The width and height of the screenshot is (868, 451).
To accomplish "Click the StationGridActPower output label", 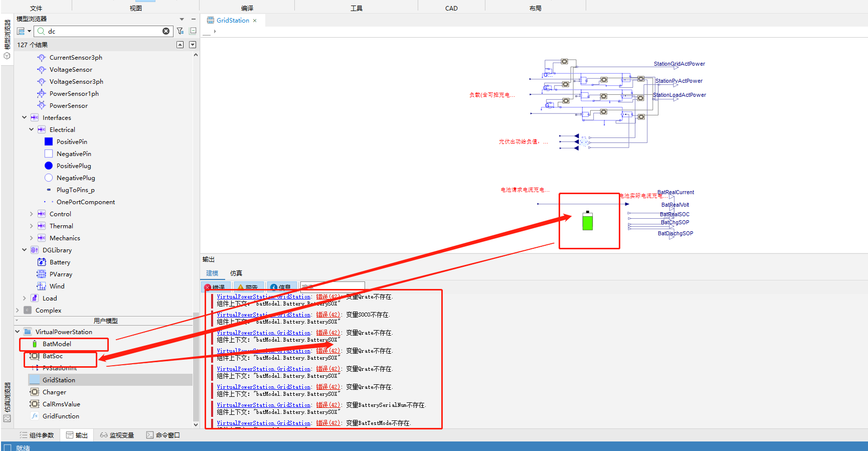I will pyautogui.click(x=679, y=64).
